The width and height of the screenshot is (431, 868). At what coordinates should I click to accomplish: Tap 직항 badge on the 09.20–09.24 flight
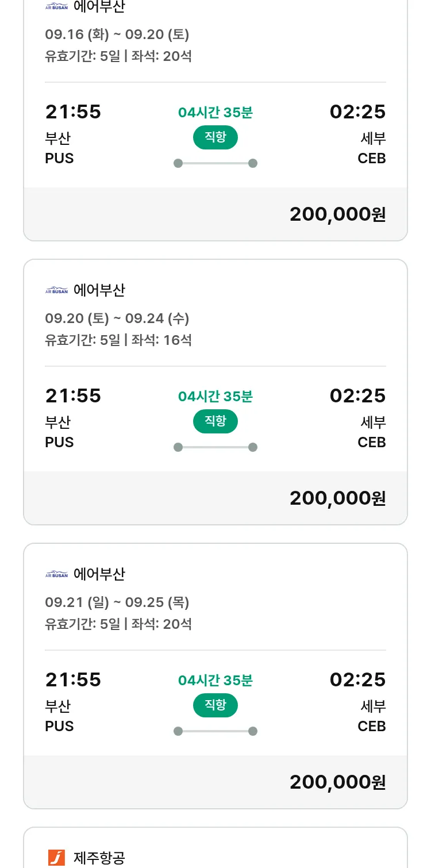pos(215,421)
